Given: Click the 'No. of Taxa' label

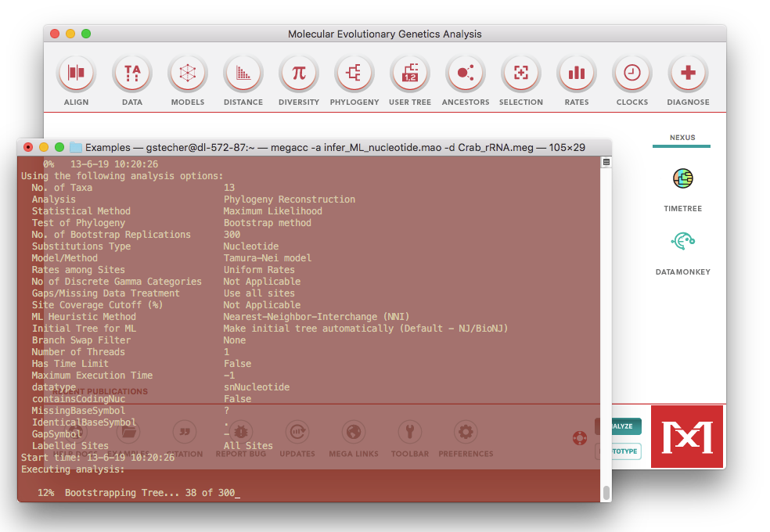Looking at the screenshot, I should [62, 188].
